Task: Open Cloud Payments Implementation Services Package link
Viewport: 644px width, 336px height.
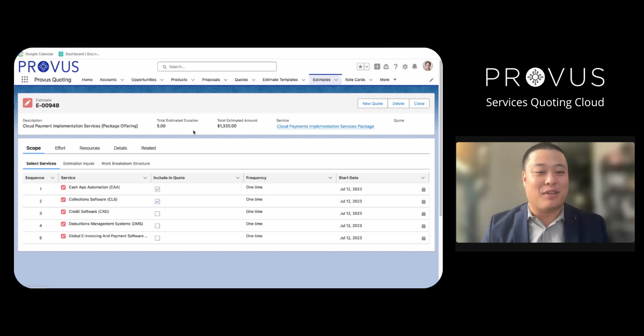Action: point(325,126)
